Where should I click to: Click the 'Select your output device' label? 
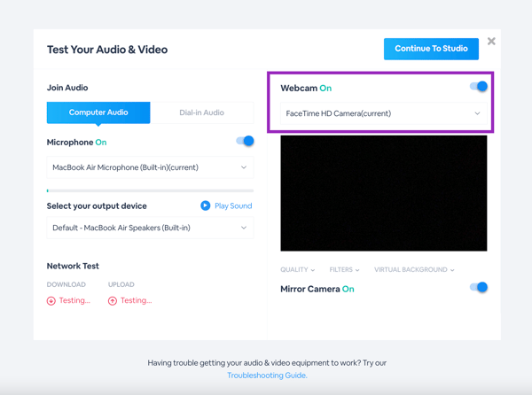pyautogui.click(x=97, y=206)
